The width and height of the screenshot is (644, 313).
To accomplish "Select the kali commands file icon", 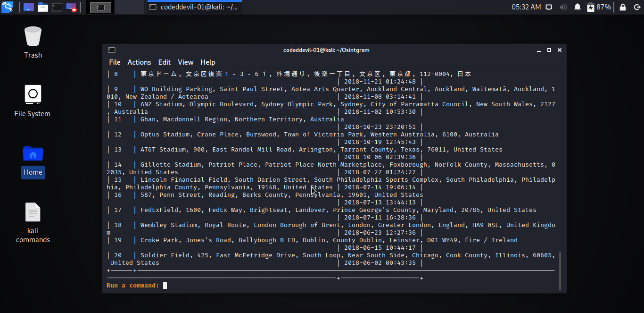I will [x=33, y=222].
